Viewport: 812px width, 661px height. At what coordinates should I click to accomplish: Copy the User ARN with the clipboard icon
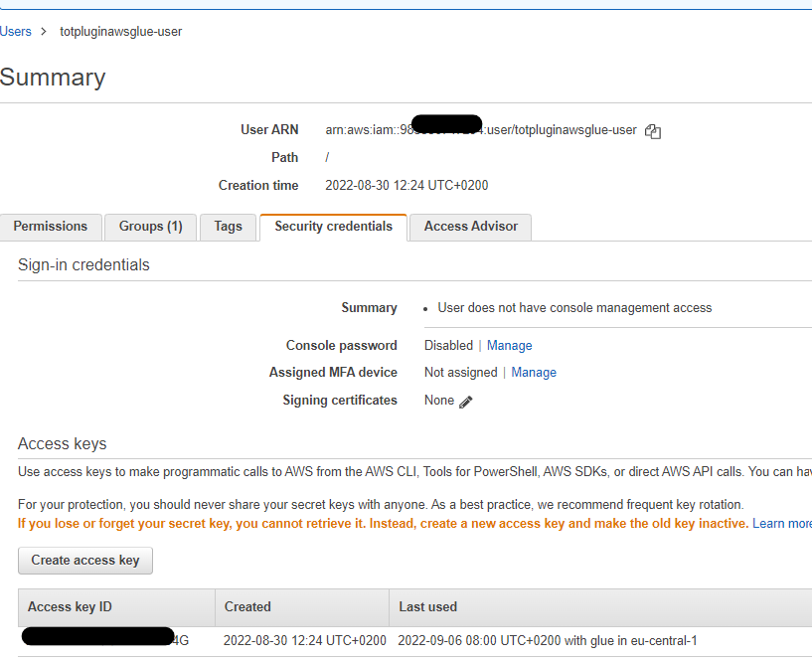pyautogui.click(x=653, y=131)
